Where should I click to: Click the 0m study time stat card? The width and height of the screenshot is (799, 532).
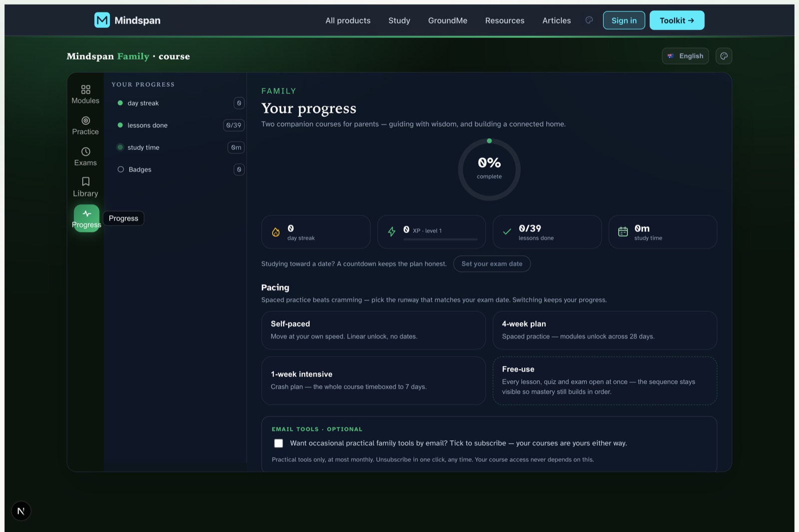click(663, 232)
